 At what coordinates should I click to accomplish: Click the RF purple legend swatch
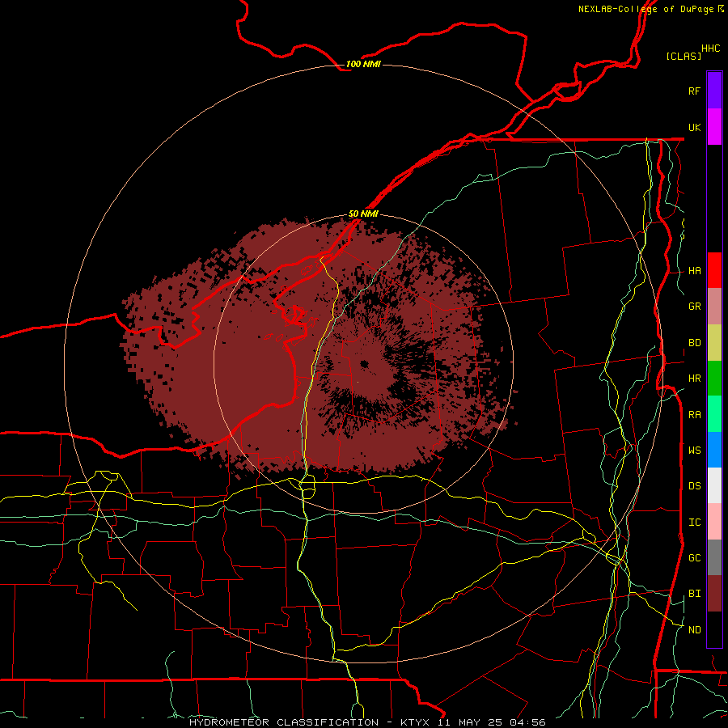coord(714,91)
